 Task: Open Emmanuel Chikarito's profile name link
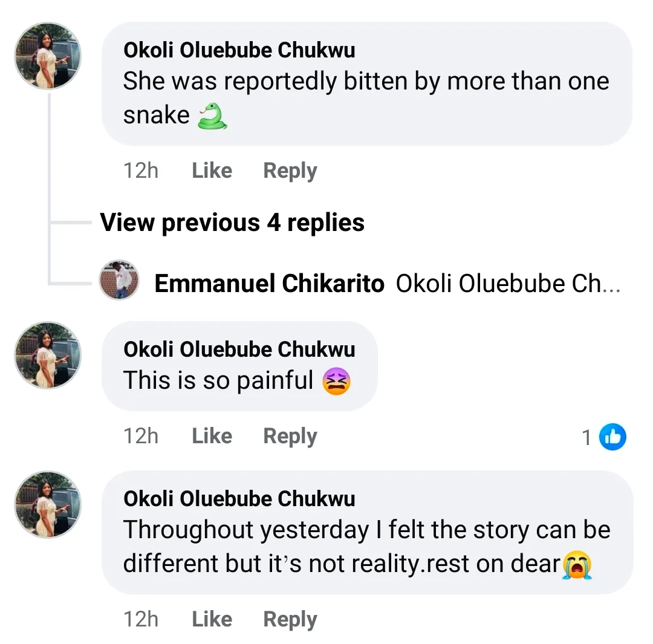pyautogui.click(x=269, y=284)
